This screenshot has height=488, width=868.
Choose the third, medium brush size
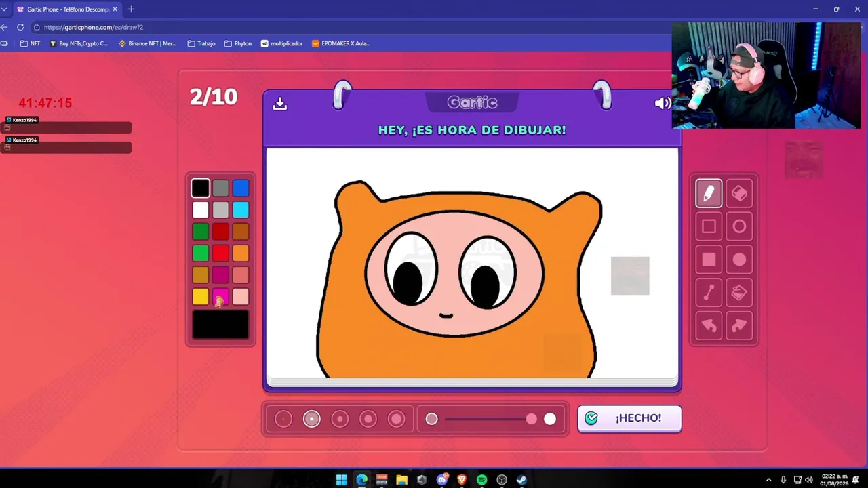pyautogui.click(x=340, y=419)
